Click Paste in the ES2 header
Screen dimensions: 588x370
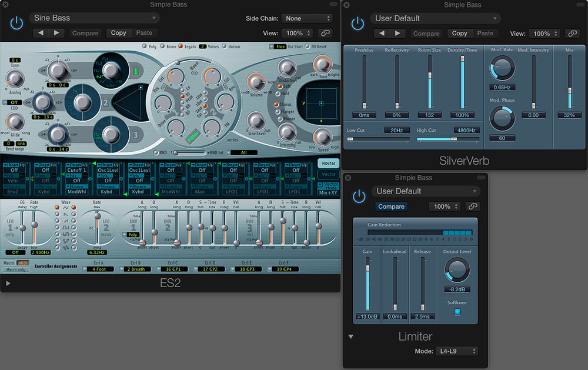pyautogui.click(x=144, y=33)
